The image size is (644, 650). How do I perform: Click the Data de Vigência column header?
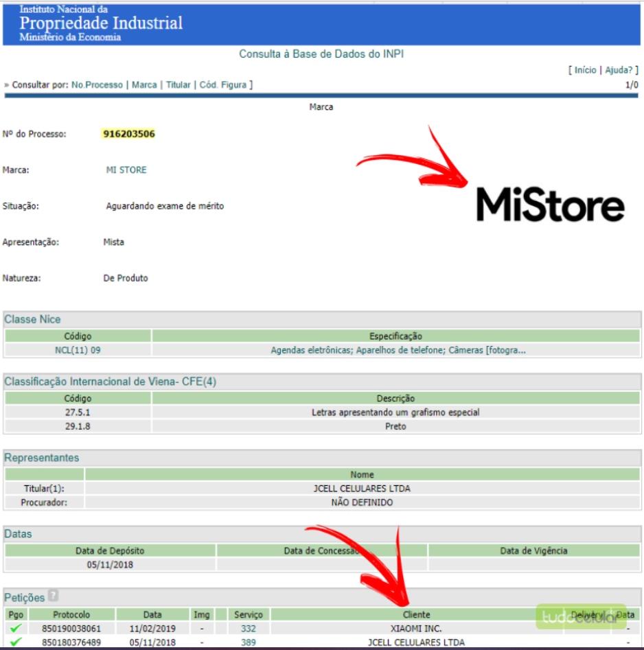(x=533, y=550)
